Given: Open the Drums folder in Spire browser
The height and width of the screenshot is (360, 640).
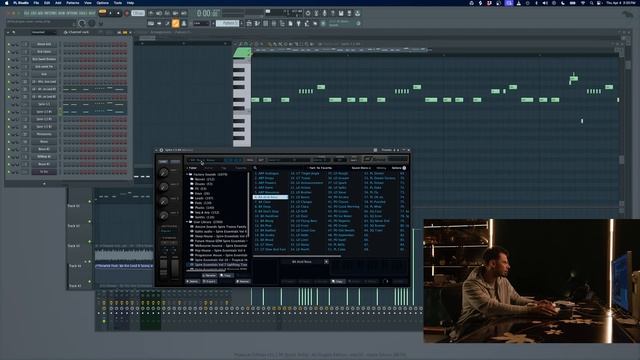Looking at the screenshot, I should pos(203,184).
